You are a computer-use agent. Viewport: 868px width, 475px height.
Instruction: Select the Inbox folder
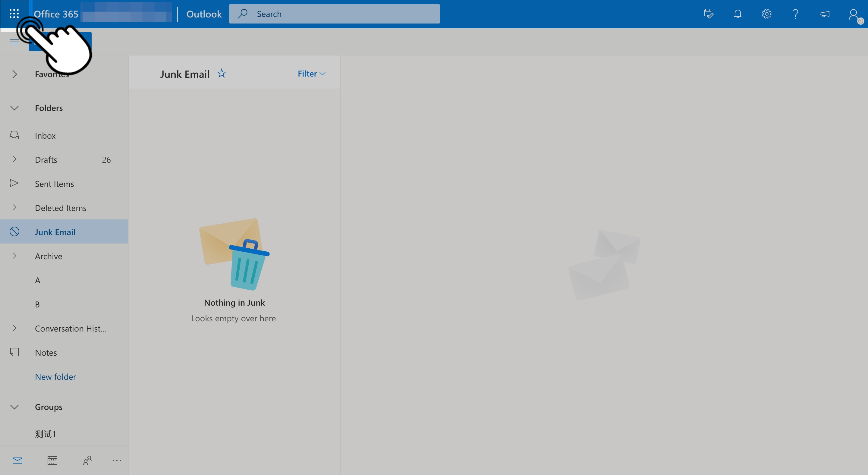pos(45,135)
